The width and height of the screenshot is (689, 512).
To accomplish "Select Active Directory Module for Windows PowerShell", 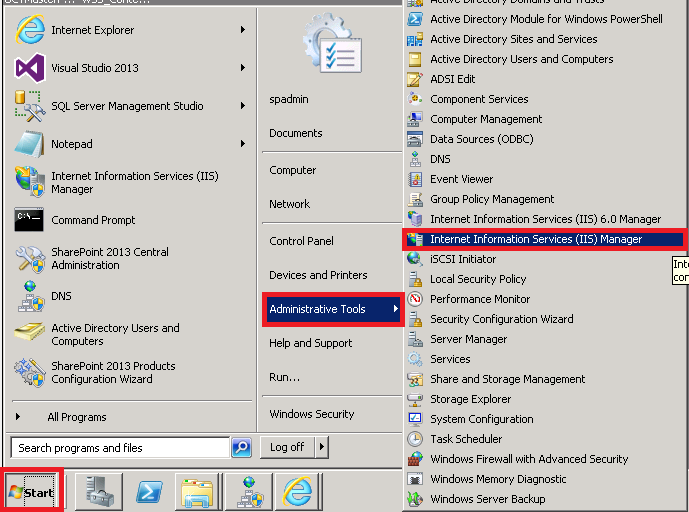I will pyautogui.click(x=546, y=19).
